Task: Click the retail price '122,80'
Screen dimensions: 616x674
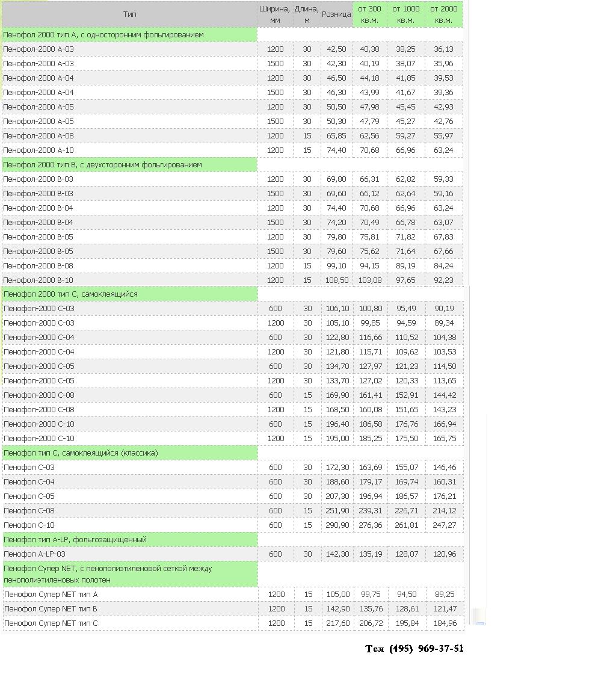Action: 337,338
